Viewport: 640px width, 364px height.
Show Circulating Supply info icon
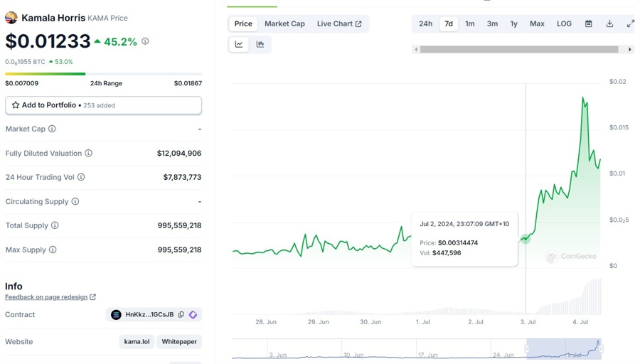tap(75, 201)
